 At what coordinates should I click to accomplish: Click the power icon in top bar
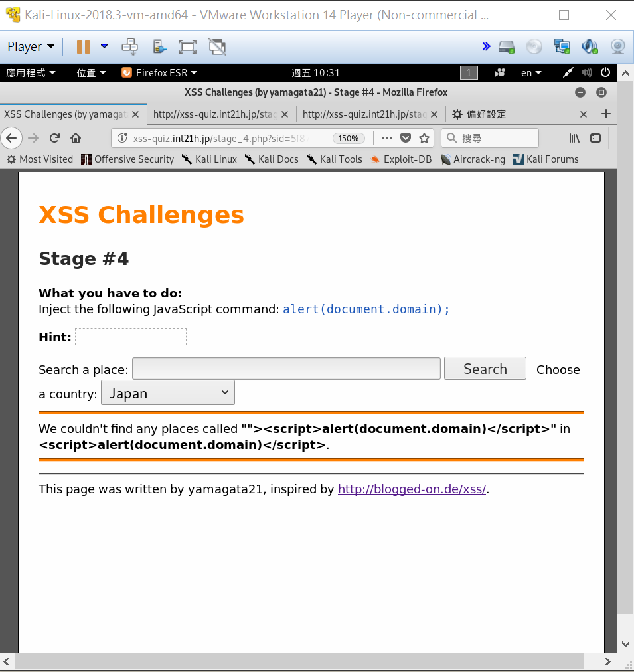tap(605, 72)
